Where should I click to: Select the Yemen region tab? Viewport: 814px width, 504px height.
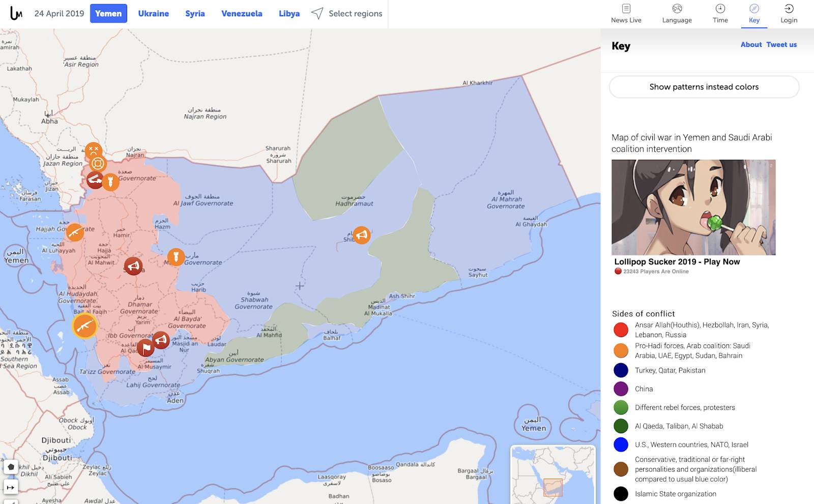coord(108,13)
